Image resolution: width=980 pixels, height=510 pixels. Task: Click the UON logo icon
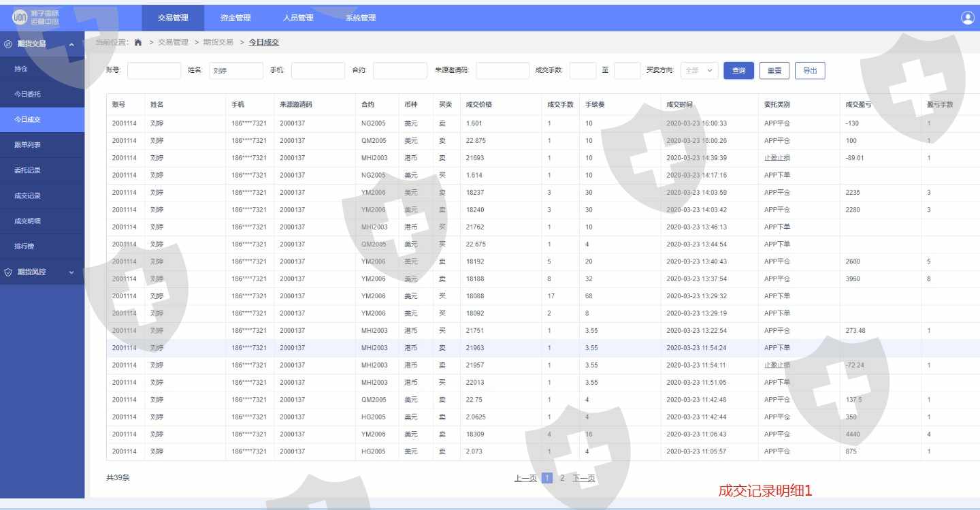20,18
